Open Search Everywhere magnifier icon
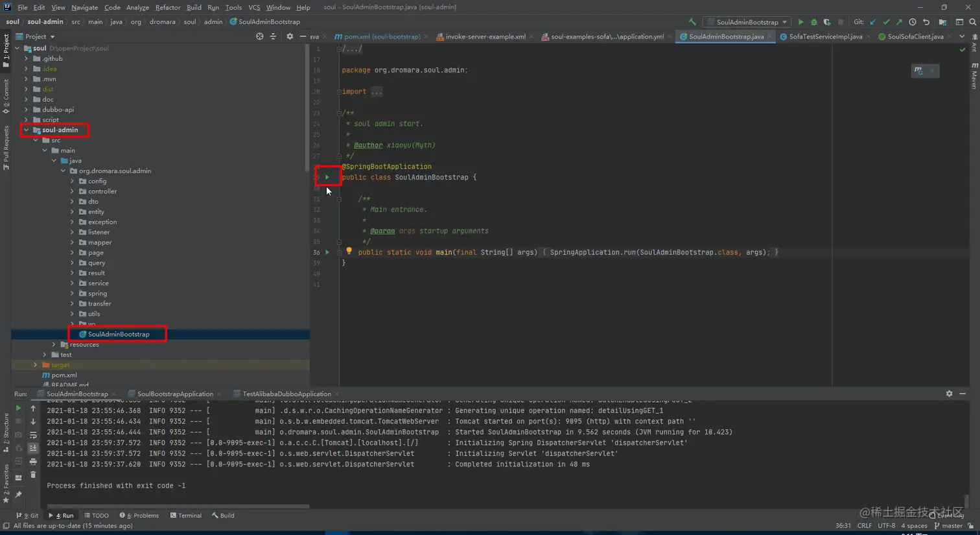This screenshot has width=980, height=535. click(972, 22)
